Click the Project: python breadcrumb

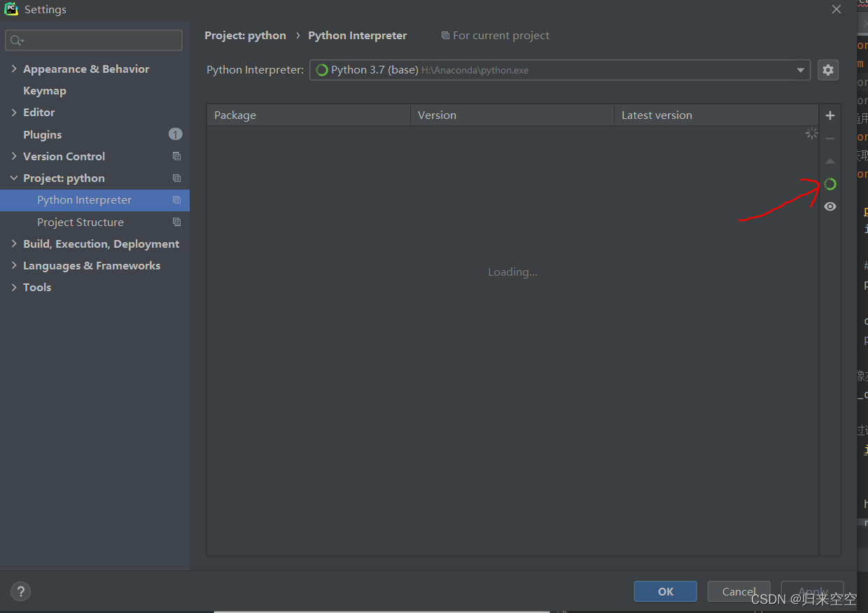[246, 35]
